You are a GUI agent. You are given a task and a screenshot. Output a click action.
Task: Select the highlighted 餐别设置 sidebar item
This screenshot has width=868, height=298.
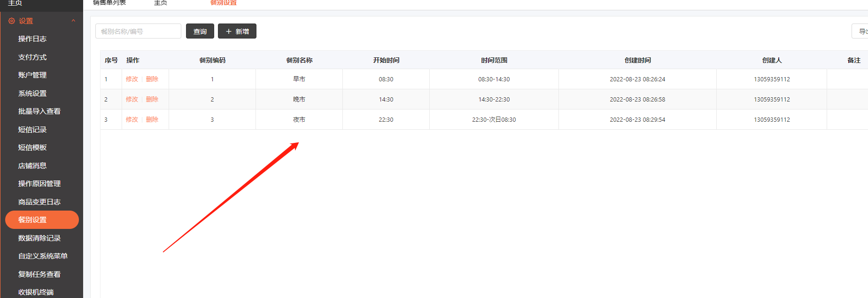pyautogui.click(x=42, y=220)
